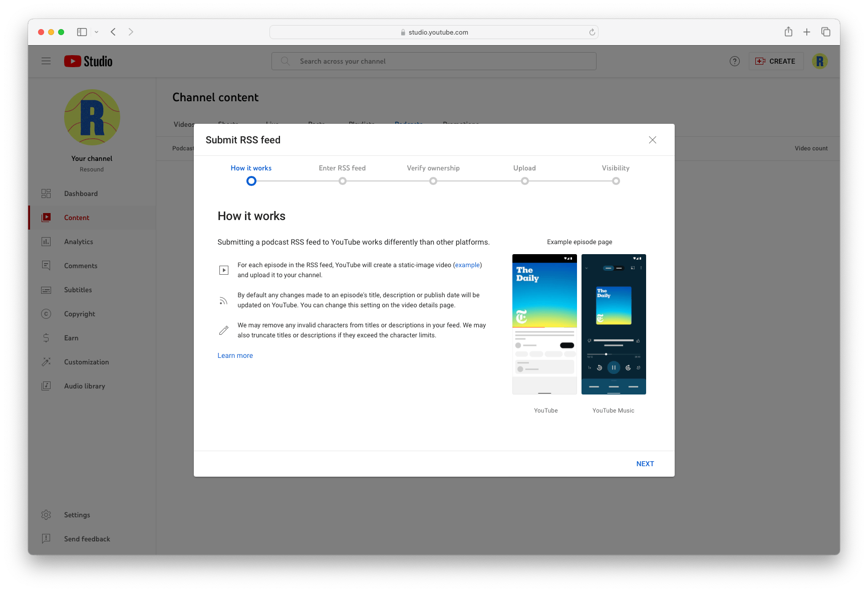Click the Send feedback exclamation icon

(x=46, y=539)
